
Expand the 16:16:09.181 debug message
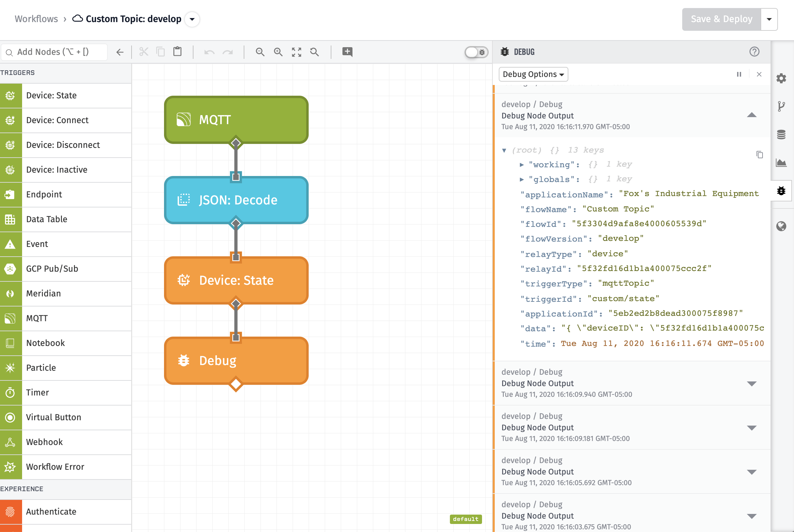(x=752, y=428)
